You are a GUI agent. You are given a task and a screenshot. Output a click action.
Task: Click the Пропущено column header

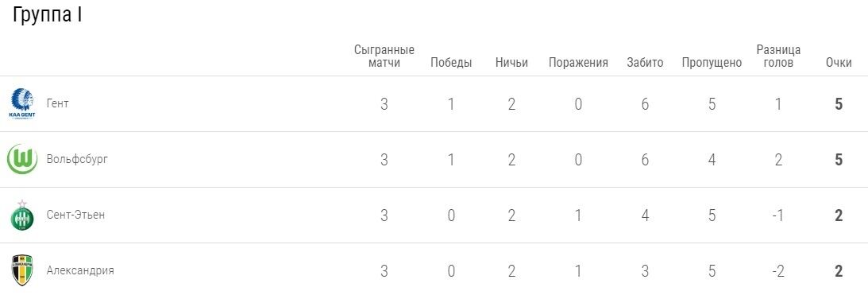point(712,63)
